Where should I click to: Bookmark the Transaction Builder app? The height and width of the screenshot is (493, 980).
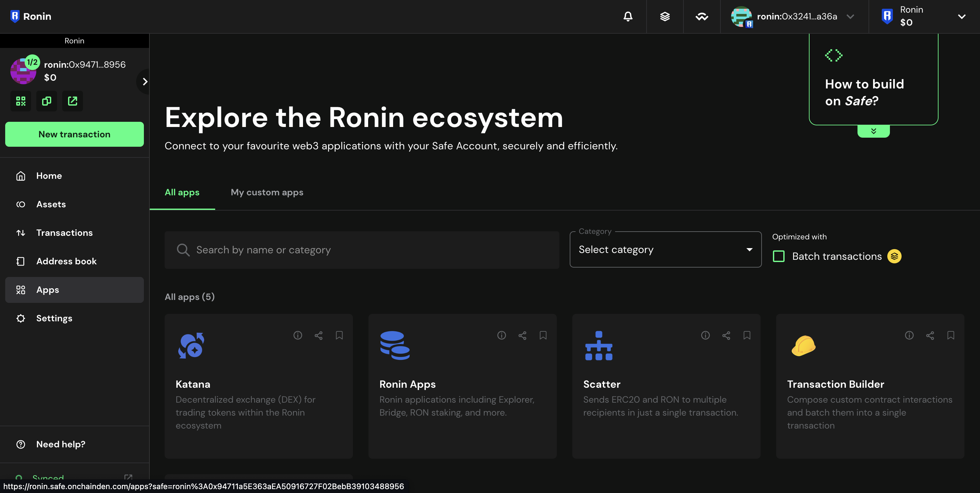tap(951, 335)
